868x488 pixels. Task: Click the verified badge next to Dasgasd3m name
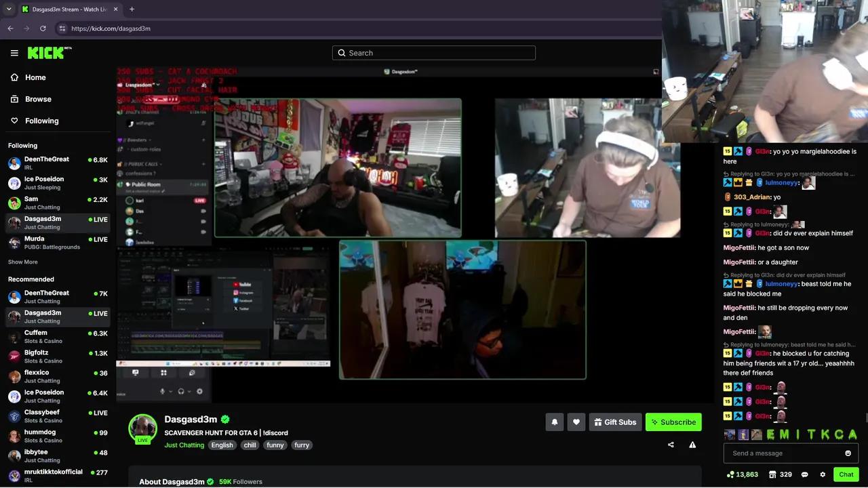coord(225,420)
